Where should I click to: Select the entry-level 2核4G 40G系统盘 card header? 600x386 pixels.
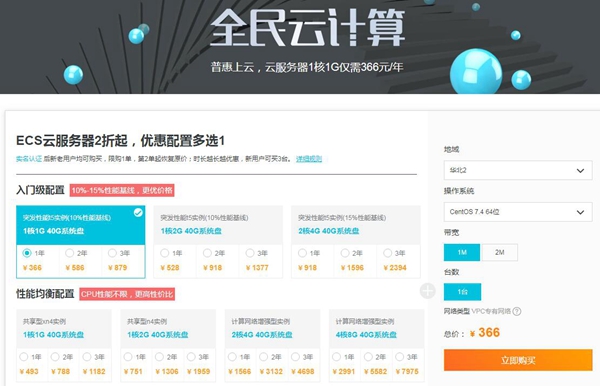click(x=356, y=225)
